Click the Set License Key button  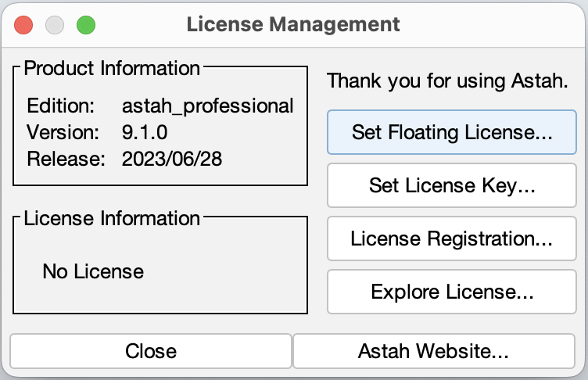[x=451, y=185]
